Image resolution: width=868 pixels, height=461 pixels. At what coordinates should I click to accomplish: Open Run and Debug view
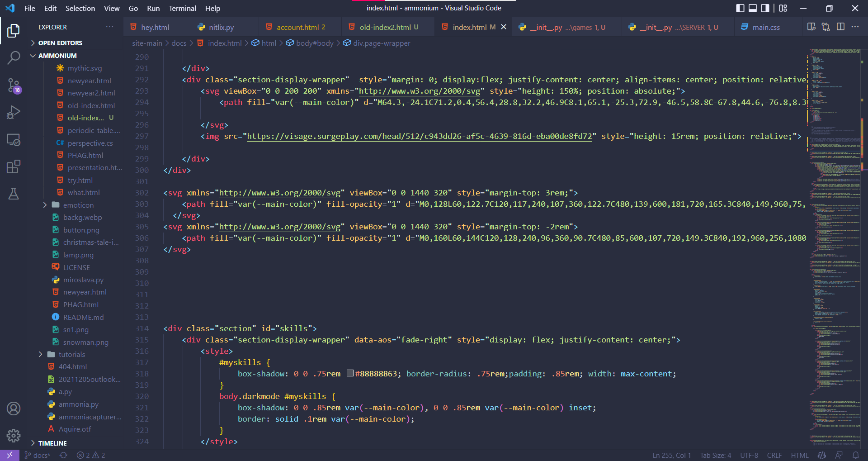pyautogui.click(x=14, y=112)
